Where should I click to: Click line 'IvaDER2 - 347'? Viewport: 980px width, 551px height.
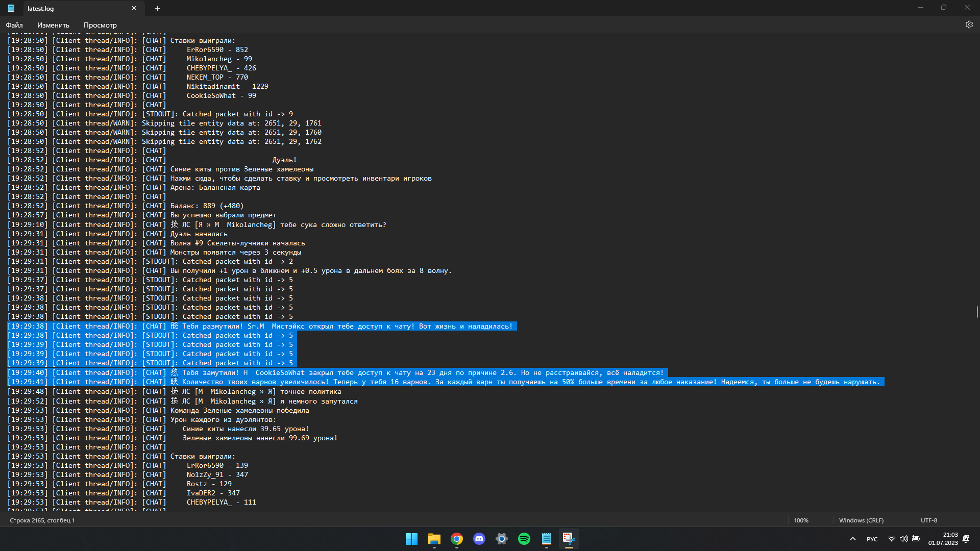point(124,493)
